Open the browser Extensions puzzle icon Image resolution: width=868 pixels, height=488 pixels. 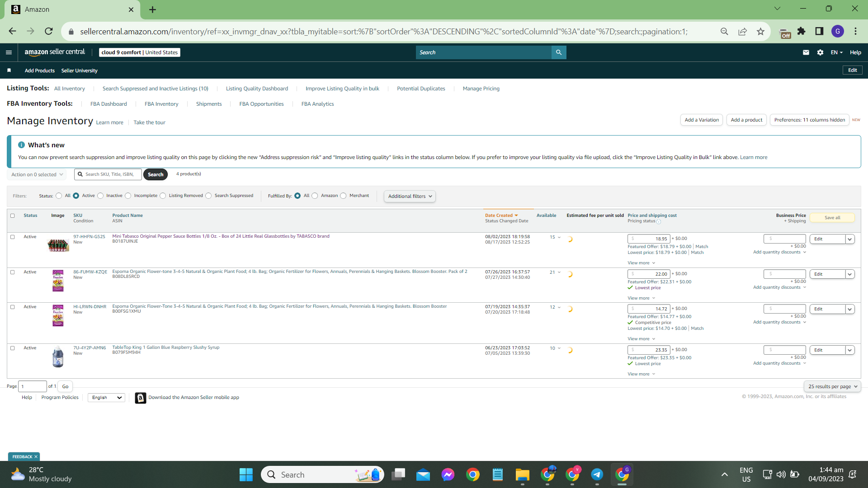coord(802,31)
